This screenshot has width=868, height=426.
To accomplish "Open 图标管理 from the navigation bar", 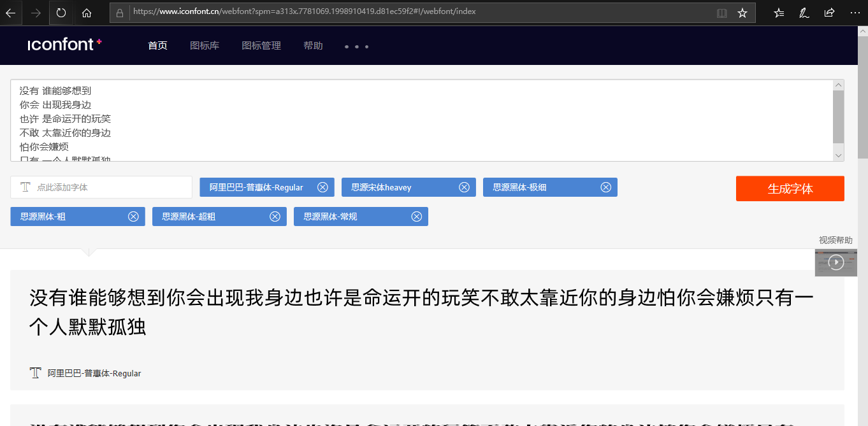I will [261, 45].
